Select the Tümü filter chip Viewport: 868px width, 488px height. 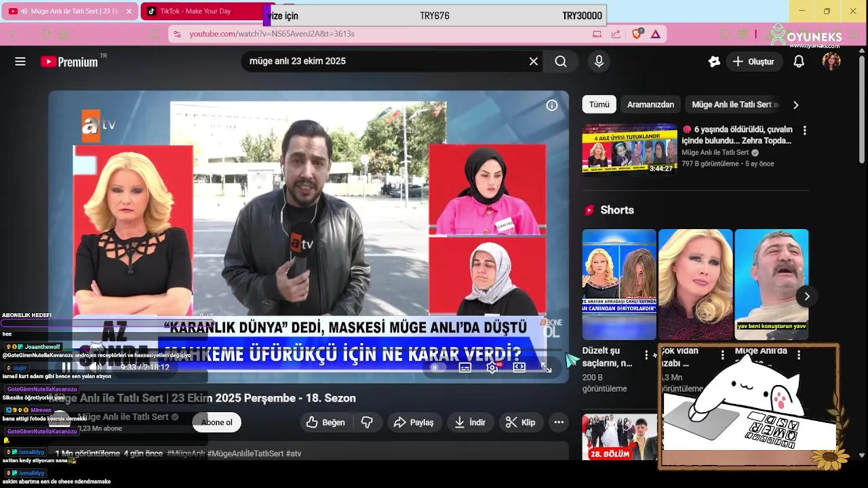click(599, 104)
